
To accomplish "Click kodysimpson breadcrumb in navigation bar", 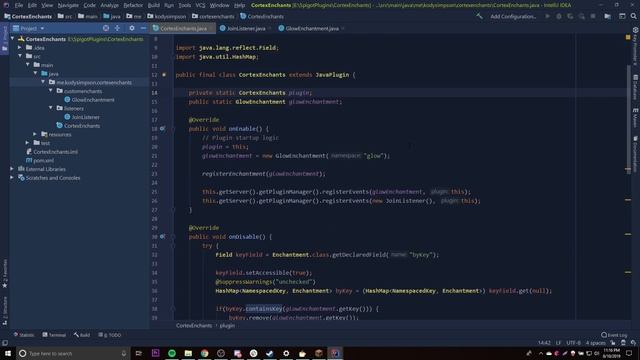I will [x=167, y=16].
